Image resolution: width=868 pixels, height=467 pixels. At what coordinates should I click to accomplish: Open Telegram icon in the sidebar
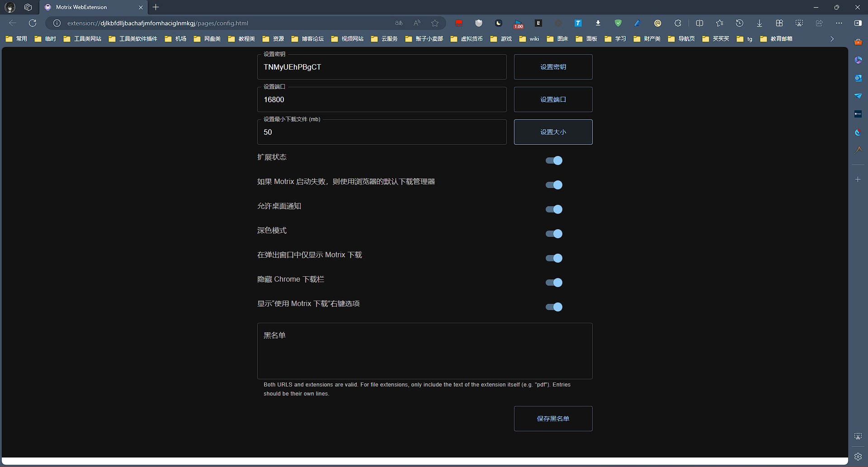(858, 96)
